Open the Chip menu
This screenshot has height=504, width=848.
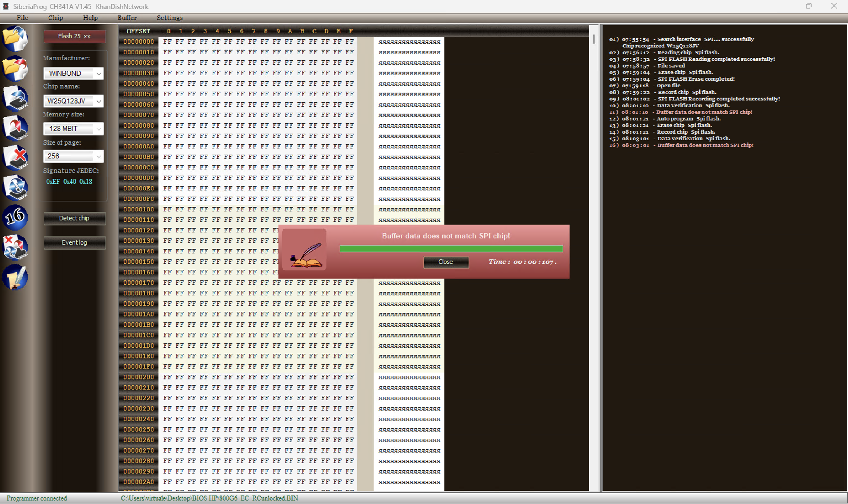pos(55,18)
